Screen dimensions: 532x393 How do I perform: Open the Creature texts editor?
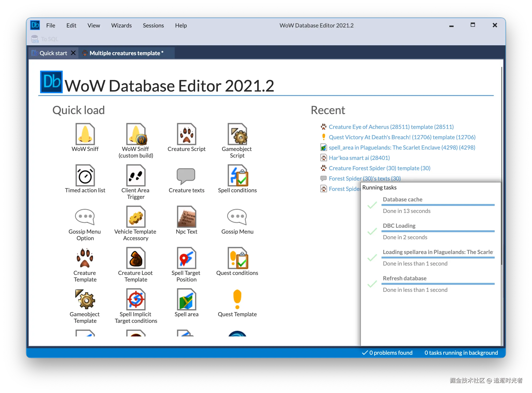(x=187, y=179)
